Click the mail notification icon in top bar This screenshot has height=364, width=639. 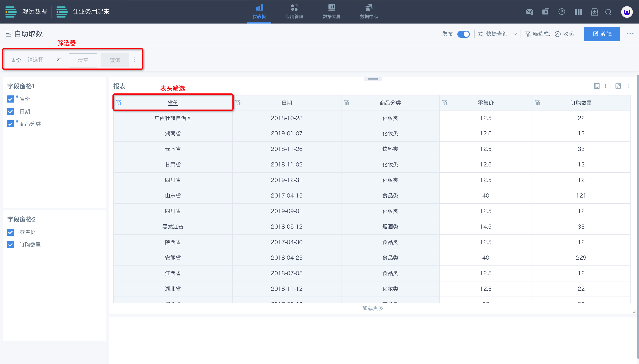tap(529, 12)
